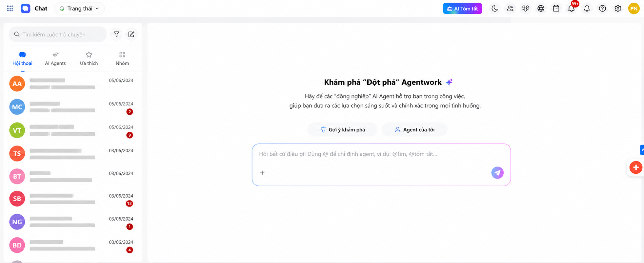Viewport: 644px width, 263px height.
Task: Toggle dark mode with the moon icon
Action: (x=494, y=9)
